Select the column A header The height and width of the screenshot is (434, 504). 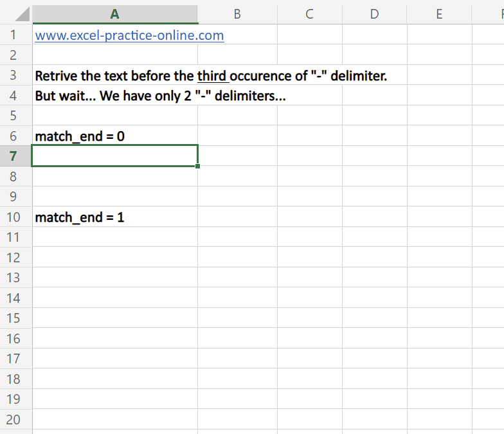coord(114,14)
